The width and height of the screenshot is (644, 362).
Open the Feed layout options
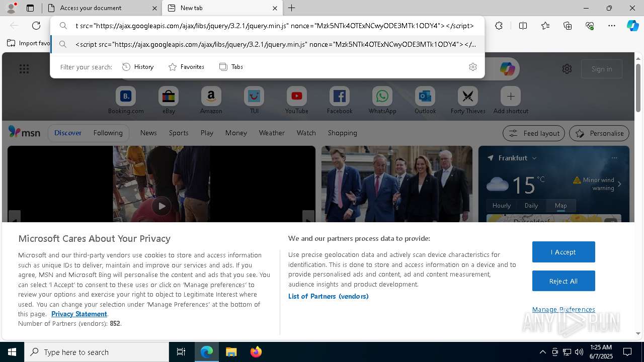(x=534, y=133)
